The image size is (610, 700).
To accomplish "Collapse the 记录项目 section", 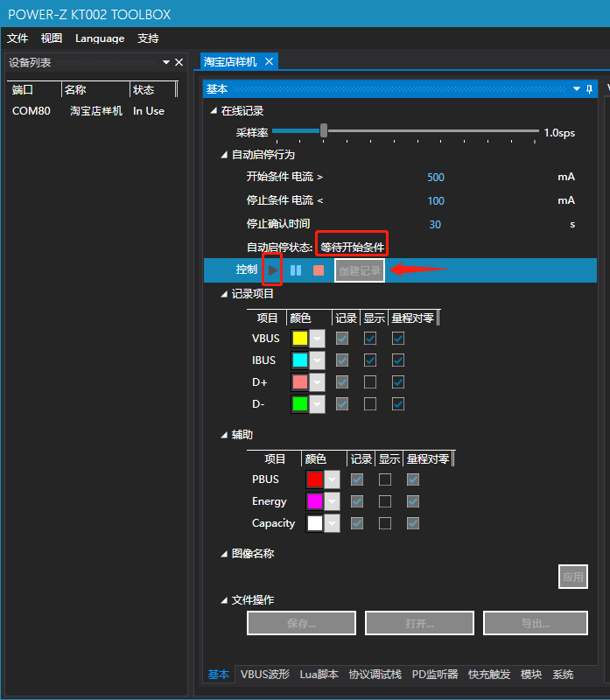I will (x=224, y=294).
